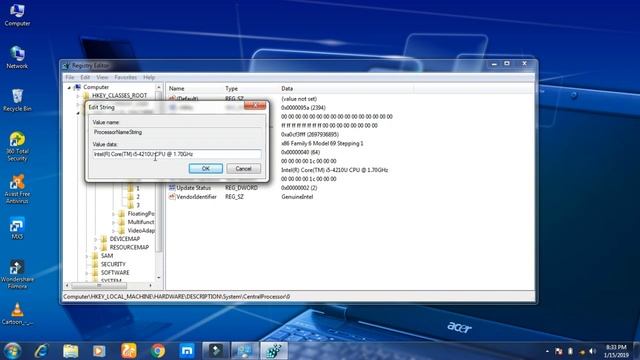Click the Value name field ProcessorNameString
The width and height of the screenshot is (640, 360).
pos(176,132)
